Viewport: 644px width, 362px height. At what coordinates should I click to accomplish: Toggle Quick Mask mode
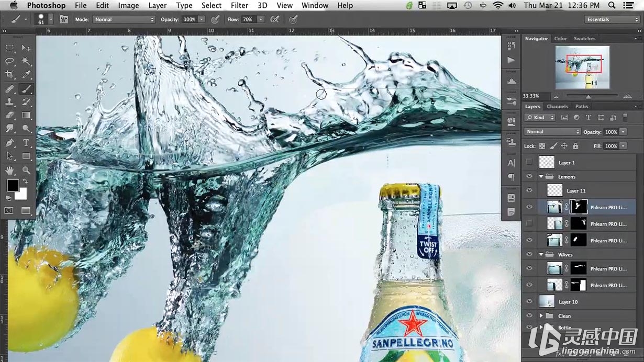tap(9, 210)
